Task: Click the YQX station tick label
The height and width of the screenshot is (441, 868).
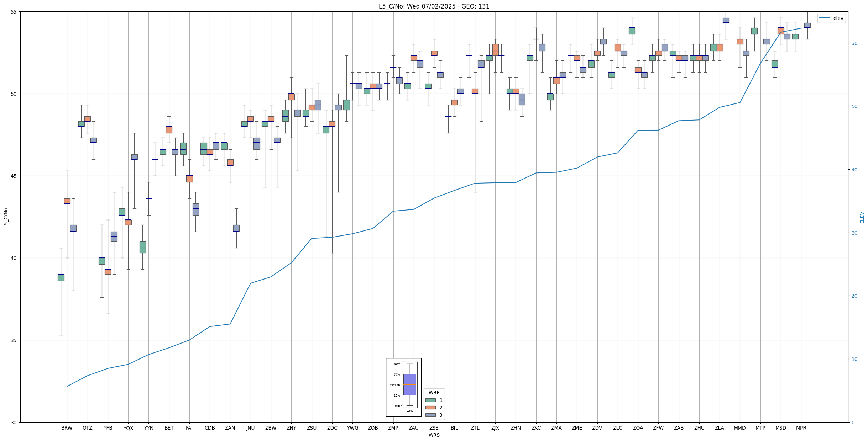Action: [128, 428]
